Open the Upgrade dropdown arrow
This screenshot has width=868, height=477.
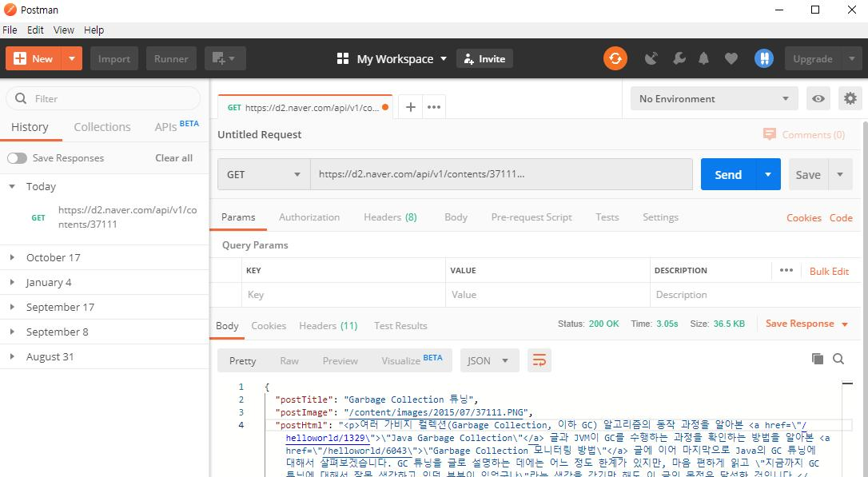click(x=851, y=58)
